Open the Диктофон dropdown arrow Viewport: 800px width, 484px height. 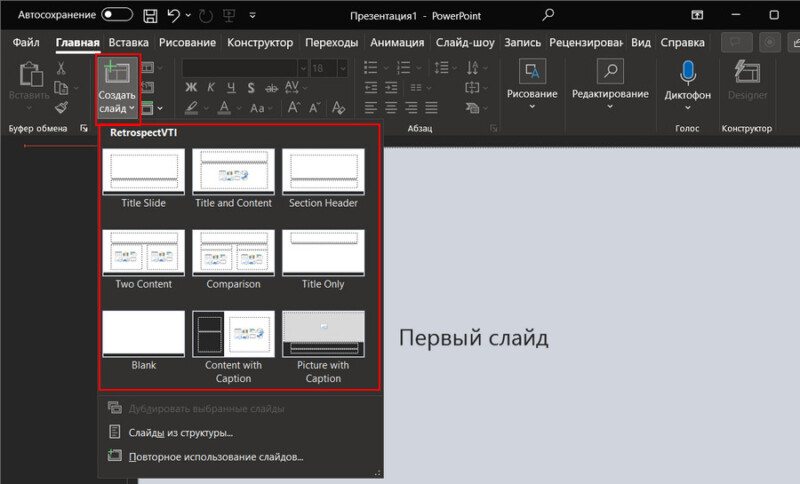(x=688, y=108)
